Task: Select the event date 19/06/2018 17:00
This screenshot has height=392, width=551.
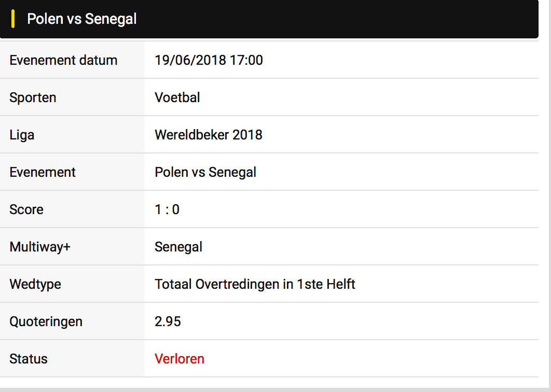Action: pos(209,60)
